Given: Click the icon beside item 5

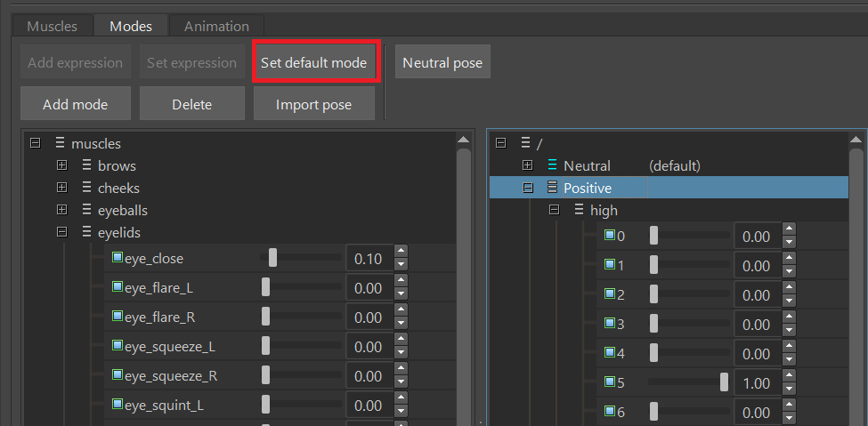Looking at the screenshot, I should (610, 382).
